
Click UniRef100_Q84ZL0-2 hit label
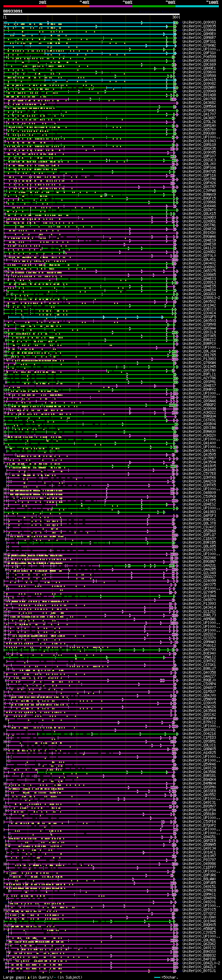click(x=201, y=963)
